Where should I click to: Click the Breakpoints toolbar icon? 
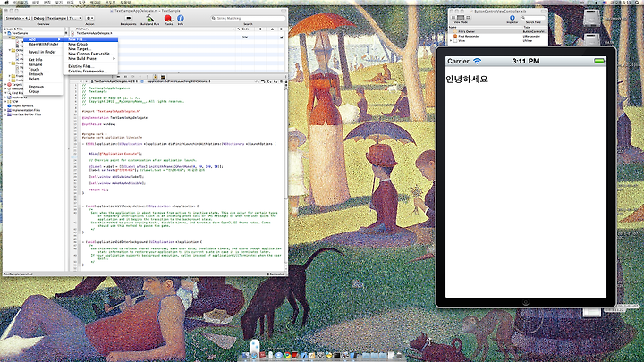pyautogui.click(x=128, y=19)
